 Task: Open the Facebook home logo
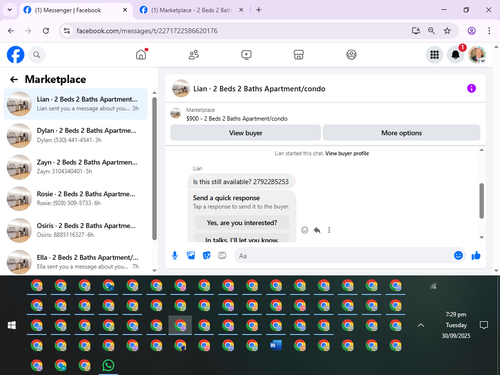point(16,55)
